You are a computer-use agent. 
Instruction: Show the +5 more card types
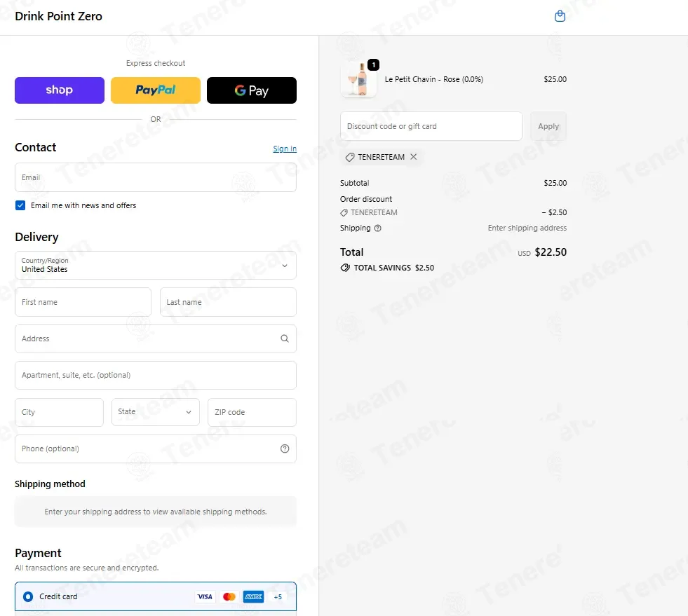[278, 596]
